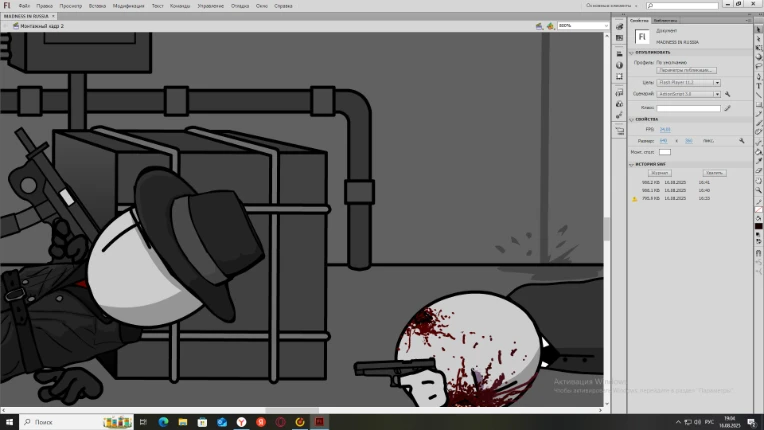Image resolution: width=764 pixels, height=430 pixels.
Task: Open the ActionScript 3.0 script dropdown
Action: [x=688, y=94]
